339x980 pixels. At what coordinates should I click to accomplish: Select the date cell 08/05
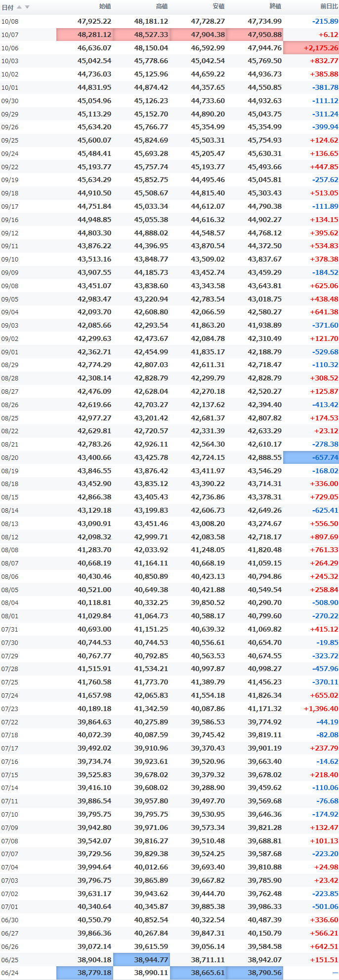10,590
